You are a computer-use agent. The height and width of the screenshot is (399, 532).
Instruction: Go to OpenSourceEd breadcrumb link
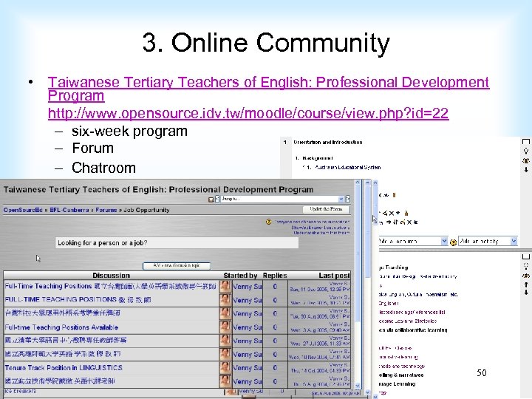coord(23,210)
